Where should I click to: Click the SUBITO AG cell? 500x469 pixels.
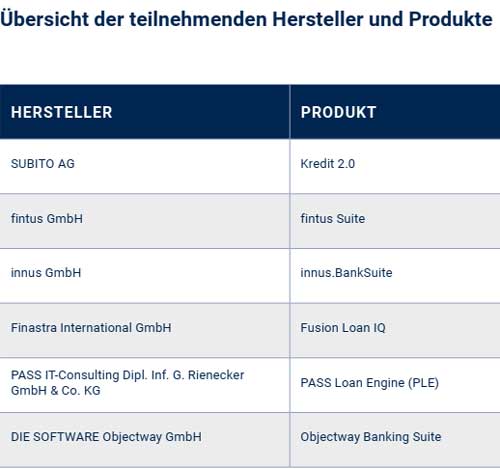point(145,166)
